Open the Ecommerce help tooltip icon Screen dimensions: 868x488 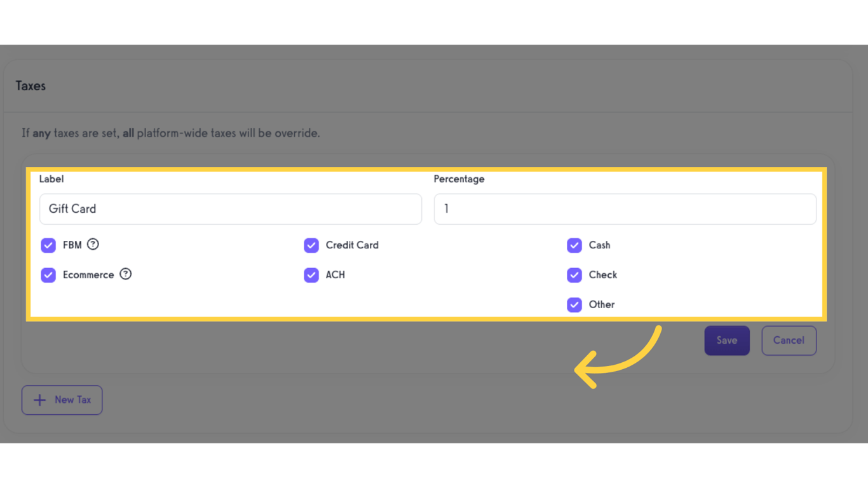[x=125, y=274]
